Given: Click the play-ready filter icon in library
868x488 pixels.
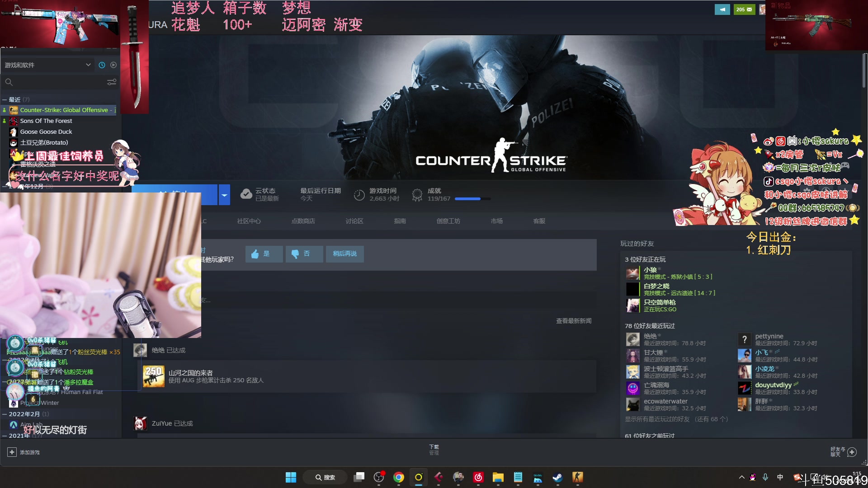Looking at the screenshot, I should click(x=113, y=65).
